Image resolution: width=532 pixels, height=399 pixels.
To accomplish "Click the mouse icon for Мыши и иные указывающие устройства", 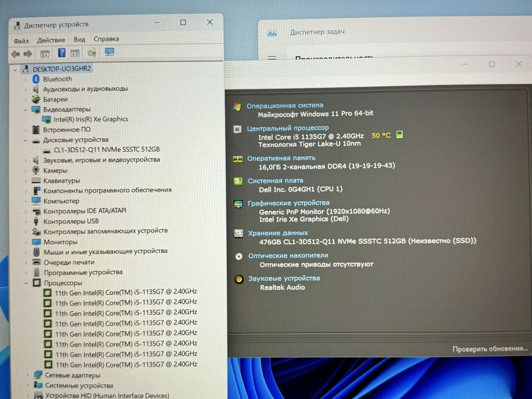I will click(36, 252).
